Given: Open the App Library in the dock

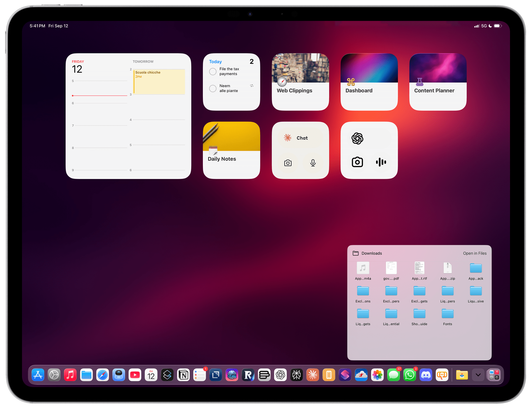Looking at the screenshot, I should pyautogui.click(x=494, y=375).
